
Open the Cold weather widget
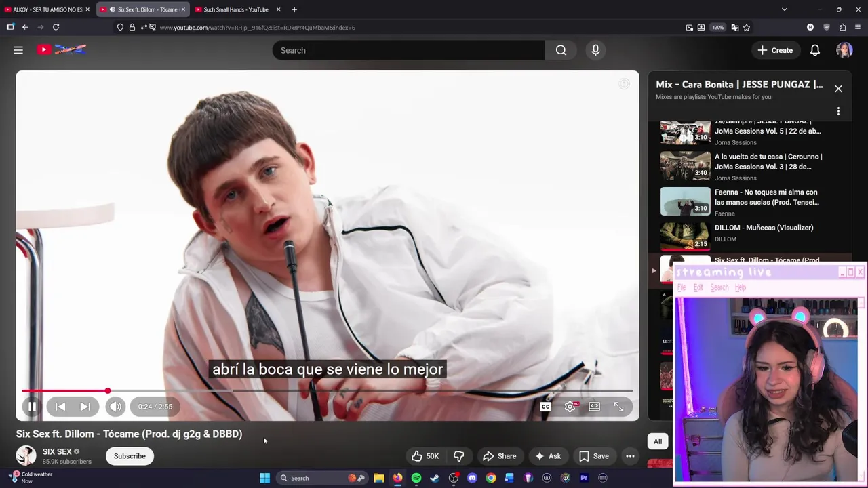pos(31,477)
